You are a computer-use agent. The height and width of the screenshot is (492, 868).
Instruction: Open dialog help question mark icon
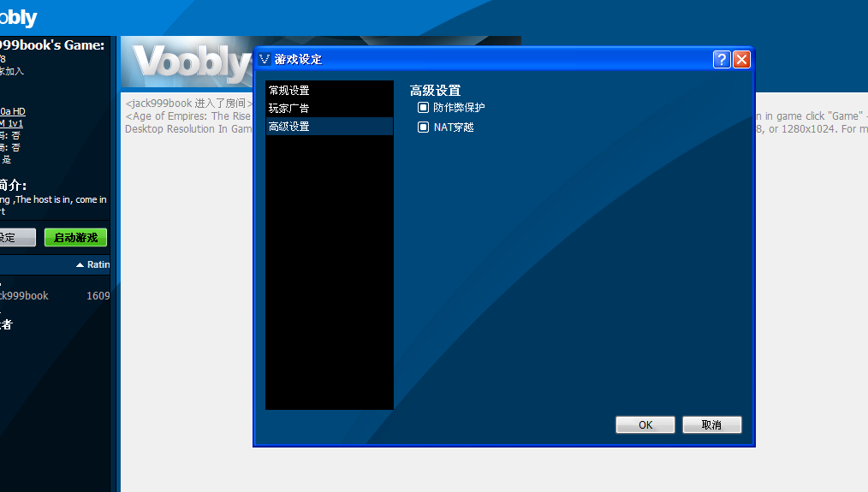point(722,59)
